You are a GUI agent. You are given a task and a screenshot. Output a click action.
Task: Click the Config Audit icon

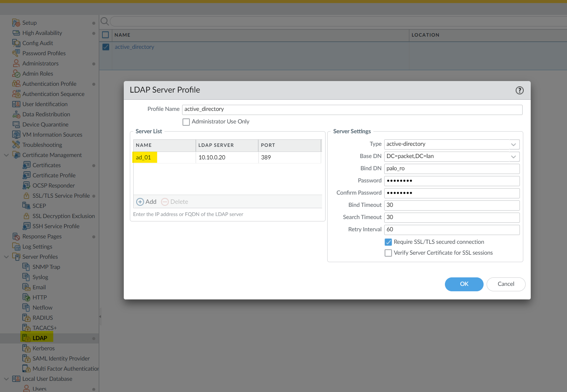(x=16, y=43)
